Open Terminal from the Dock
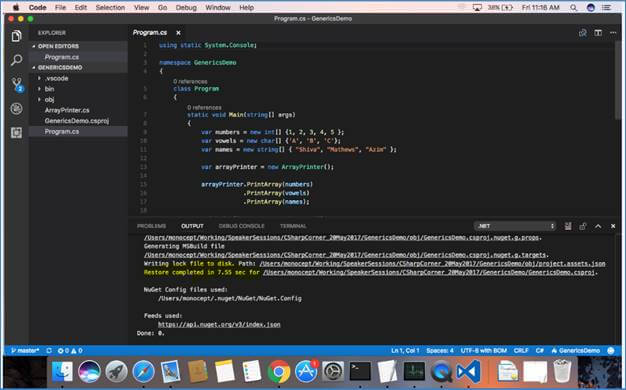The width and height of the screenshot is (626, 390). click(360, 371)
